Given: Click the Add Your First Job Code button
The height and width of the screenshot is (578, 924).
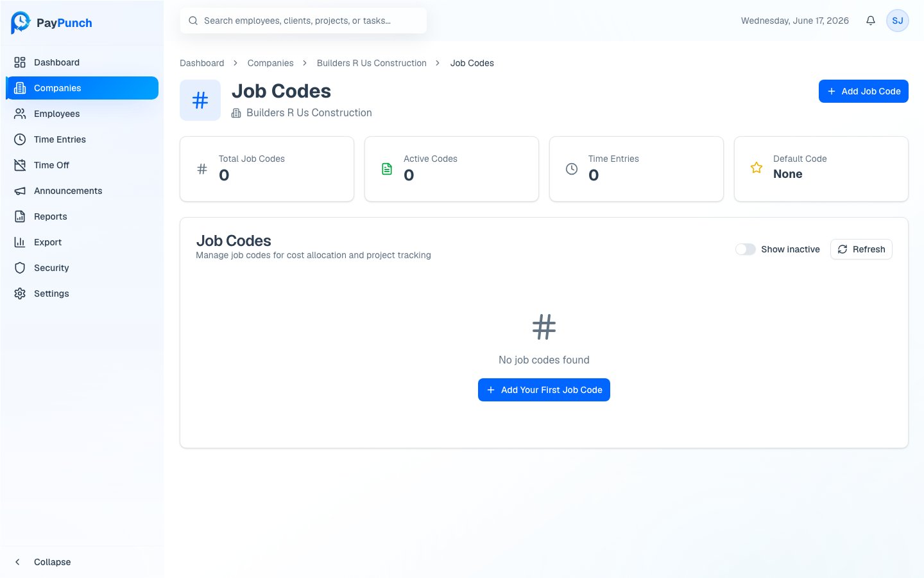Looking at the screenshot, I should coord(544,390).
